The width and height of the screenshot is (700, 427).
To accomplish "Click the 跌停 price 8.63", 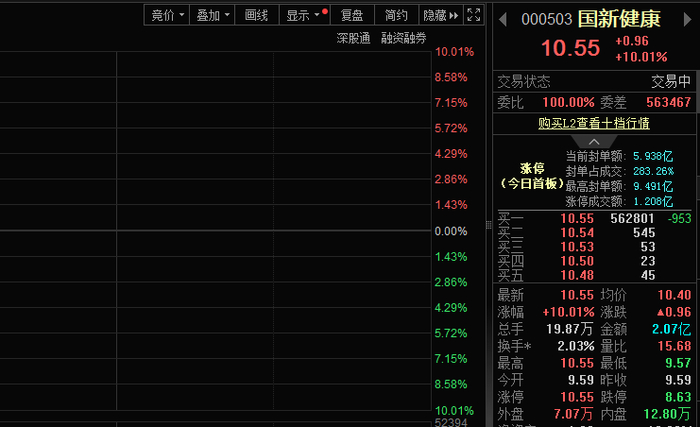I will 678,397.
